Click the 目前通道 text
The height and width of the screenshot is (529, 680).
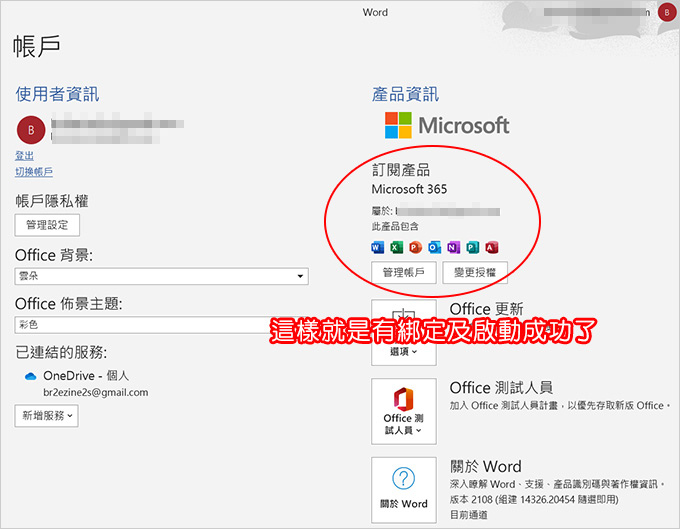tap(468, 515)
